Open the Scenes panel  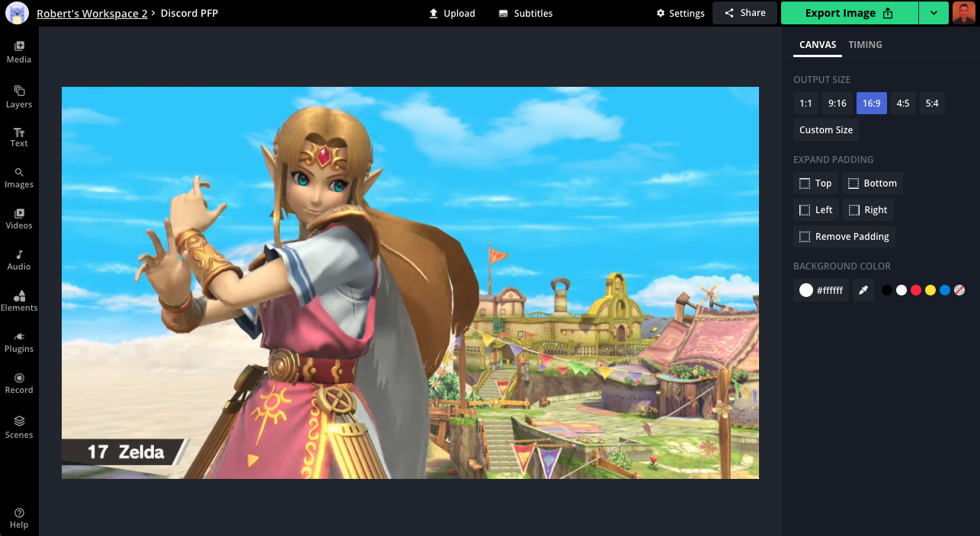tap(19, 427)
